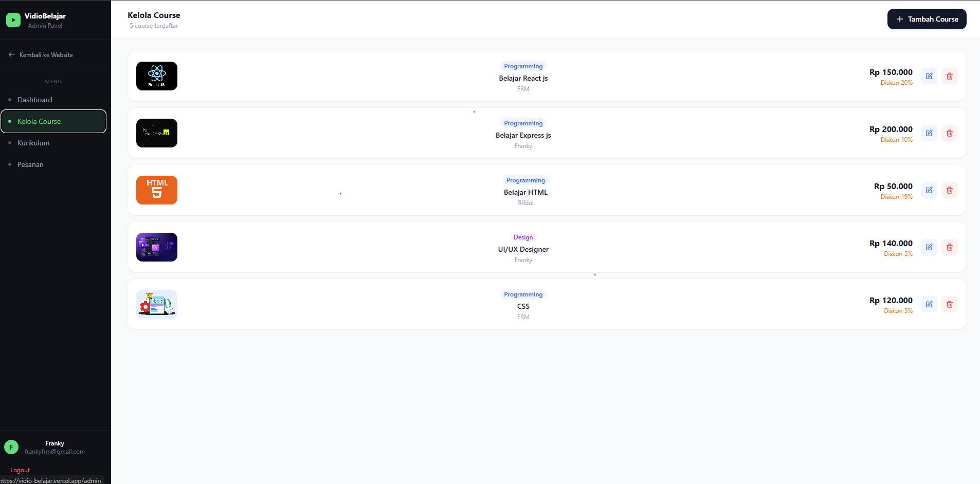Click the price Rp 200.000

[x=891, y=129]
